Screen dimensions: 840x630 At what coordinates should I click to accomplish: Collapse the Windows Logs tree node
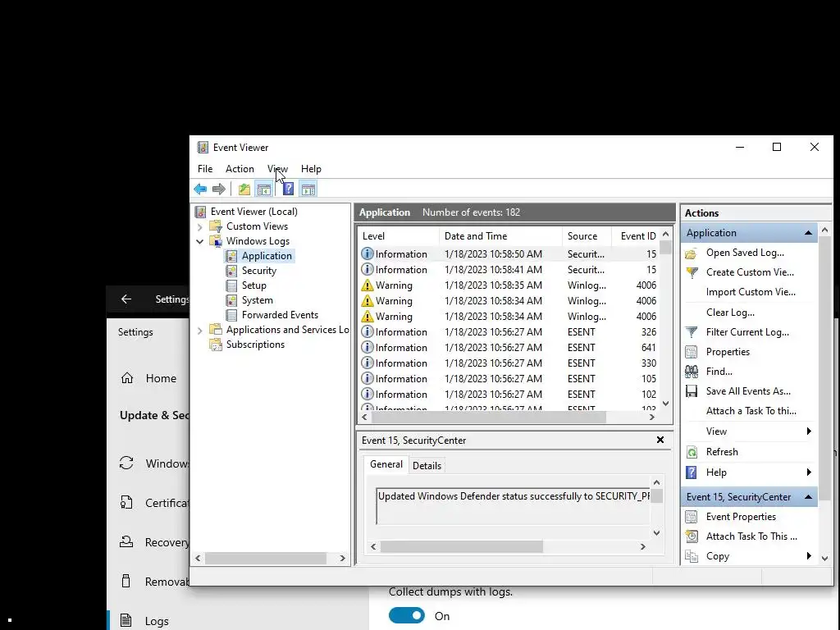tap(200, 242)
